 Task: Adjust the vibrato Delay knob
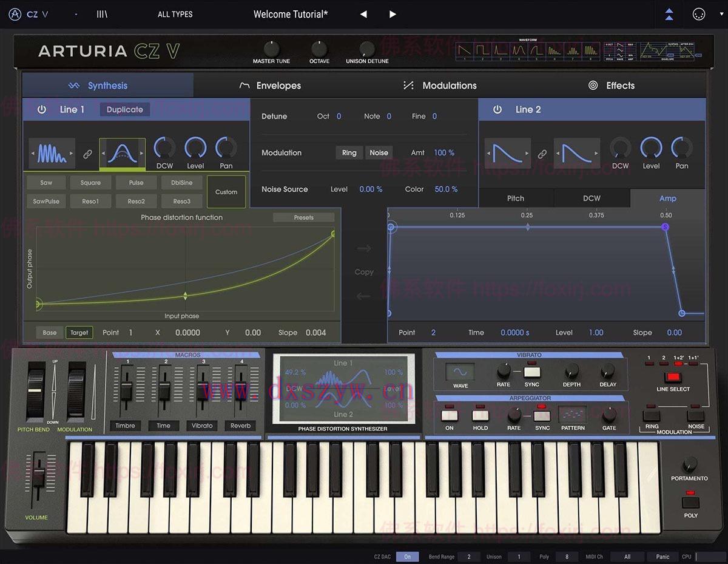point(608,371)
